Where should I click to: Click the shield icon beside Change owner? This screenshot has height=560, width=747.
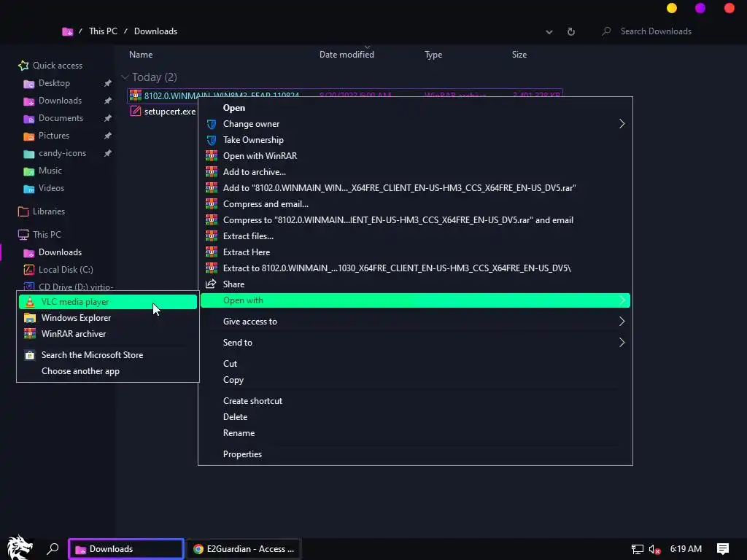pos(212,124)
